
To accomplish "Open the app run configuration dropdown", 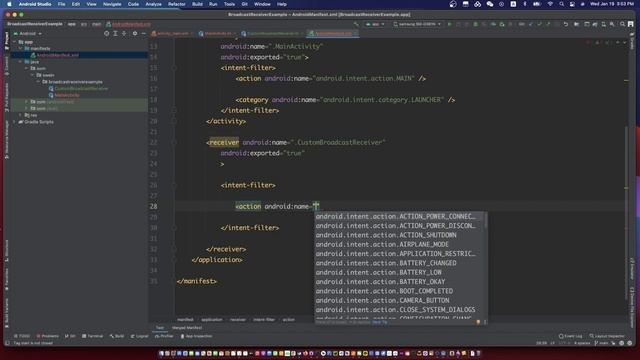I will point(375,24).
